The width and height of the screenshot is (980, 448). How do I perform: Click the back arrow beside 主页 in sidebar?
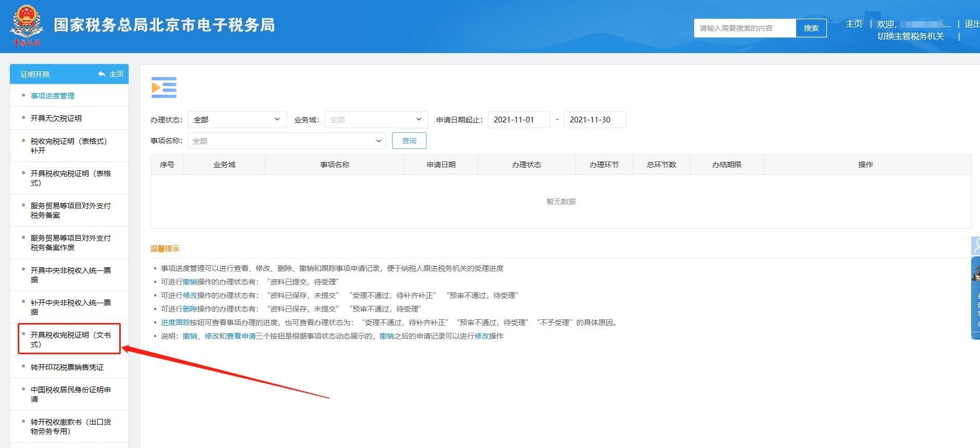coord(102,74)
